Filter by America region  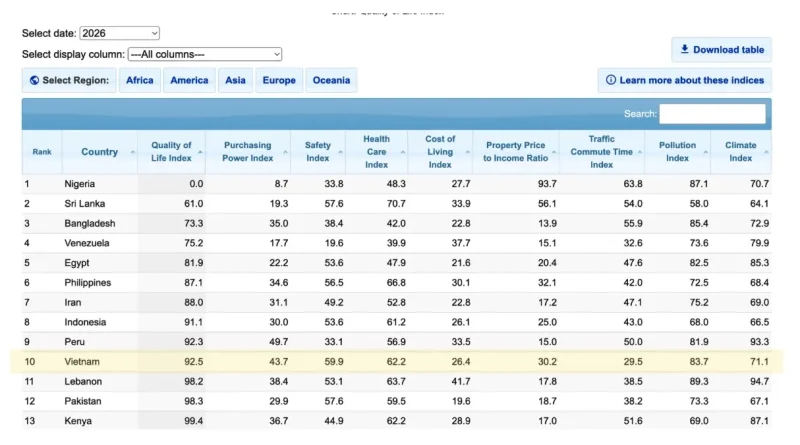[x=189, y=80]
